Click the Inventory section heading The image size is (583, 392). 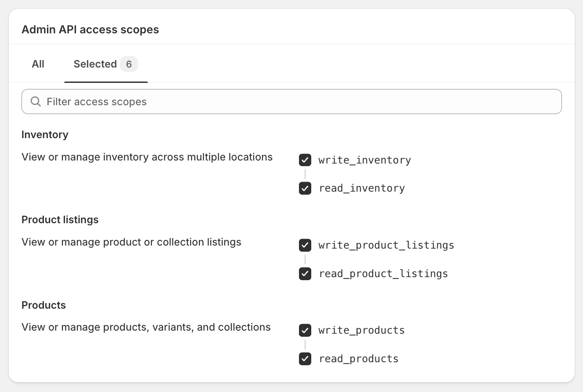[x=45, y=135]
